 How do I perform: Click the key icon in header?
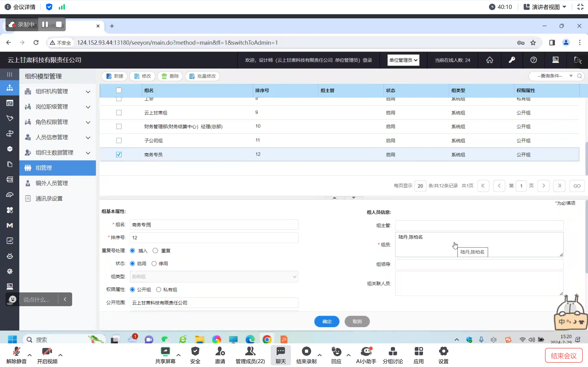[512, 60]
